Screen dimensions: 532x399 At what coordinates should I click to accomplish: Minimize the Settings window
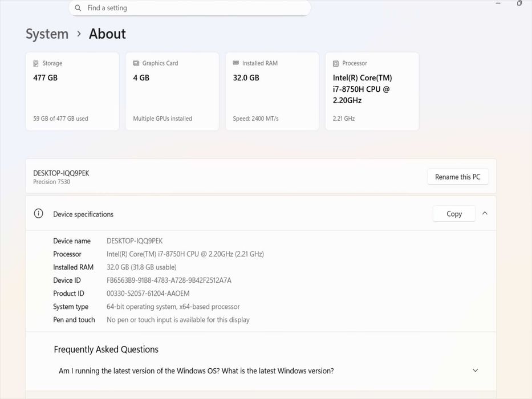[x=498, y=3]
